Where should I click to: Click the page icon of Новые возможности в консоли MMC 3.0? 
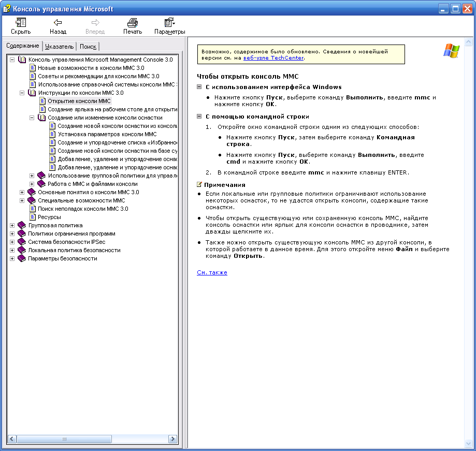coord(33,68)
